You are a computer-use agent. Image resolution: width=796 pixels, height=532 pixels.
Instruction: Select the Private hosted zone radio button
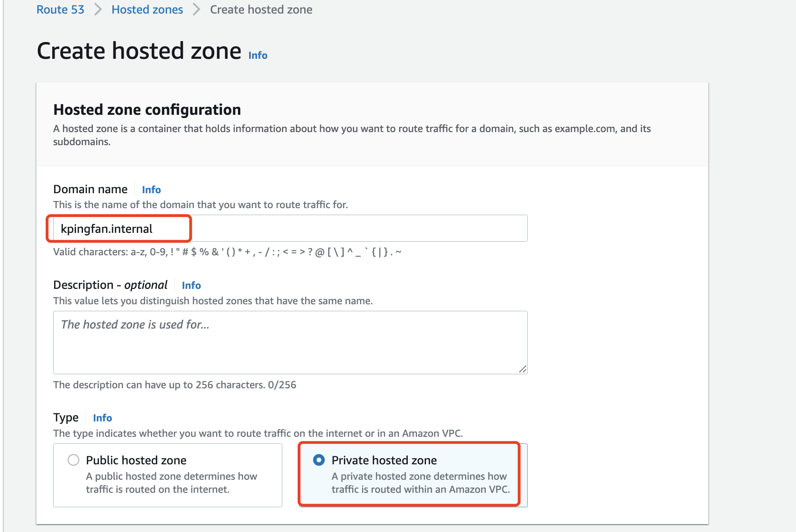[x=319, y=460]
